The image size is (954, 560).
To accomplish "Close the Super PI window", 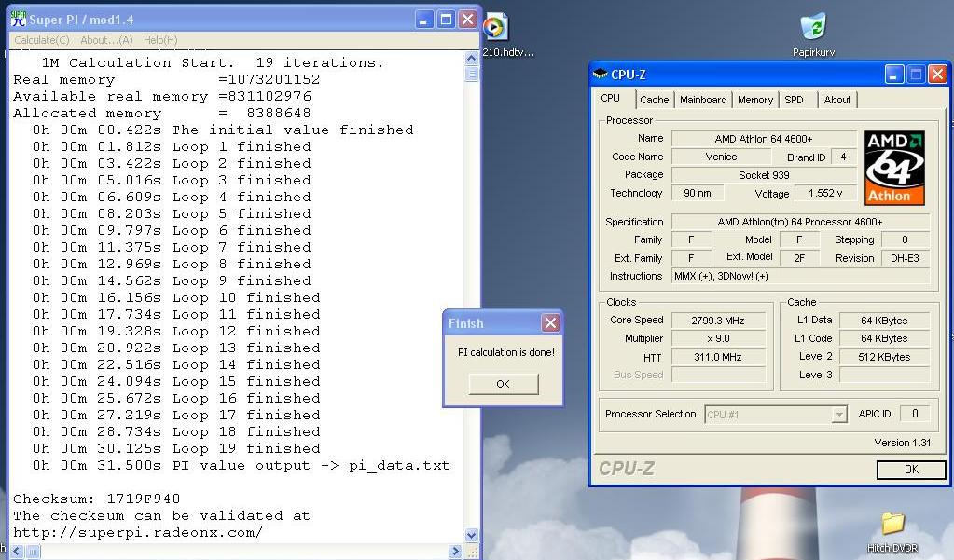I will 467,20.
